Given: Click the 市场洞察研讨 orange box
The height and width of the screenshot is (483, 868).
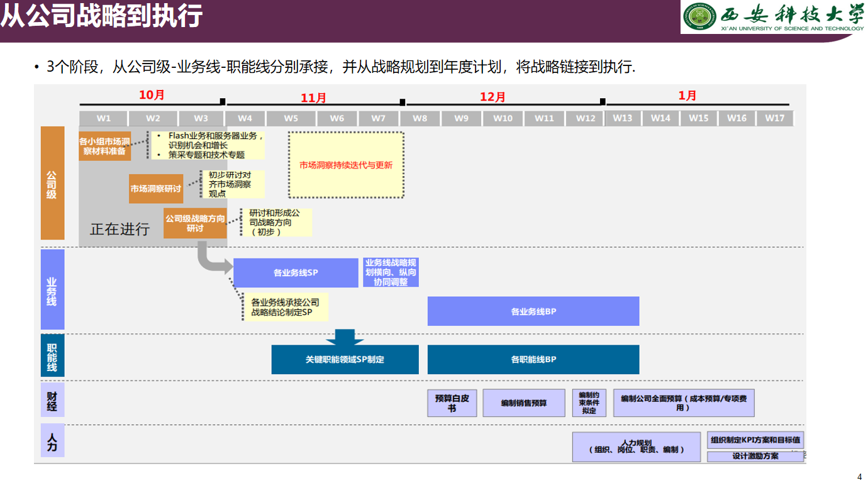Looking at the screenshot, I should click(x=156, y=189).
